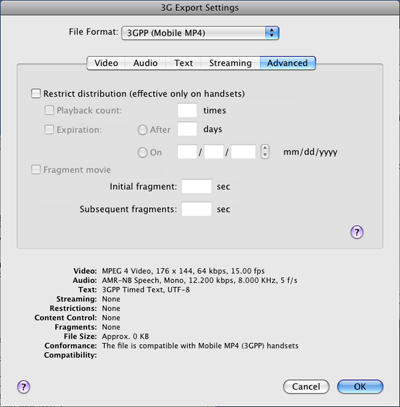Toggle the Playback count checkbox
The width and height of the screenshot is (400, 407).
point(49,110)
